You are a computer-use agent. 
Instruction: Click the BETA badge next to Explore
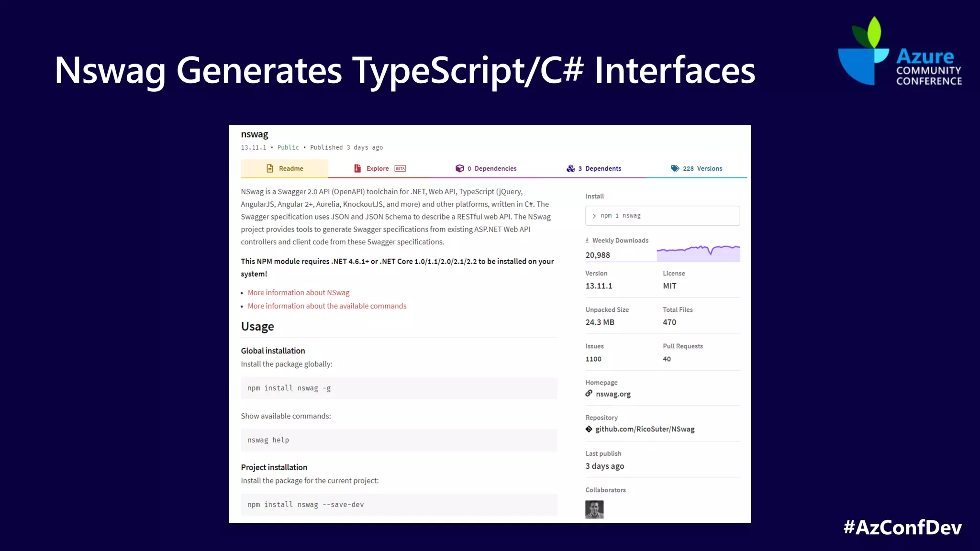(x=400, y=168)
